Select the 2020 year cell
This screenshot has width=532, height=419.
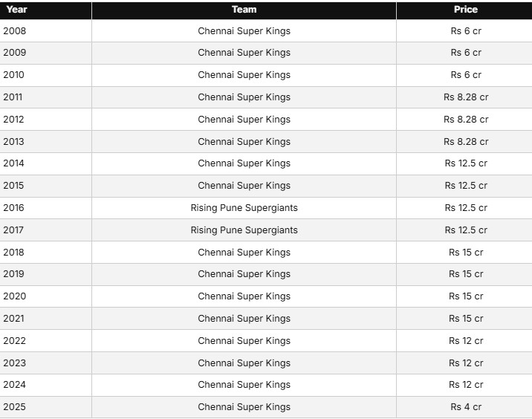[x=15, y=296]
